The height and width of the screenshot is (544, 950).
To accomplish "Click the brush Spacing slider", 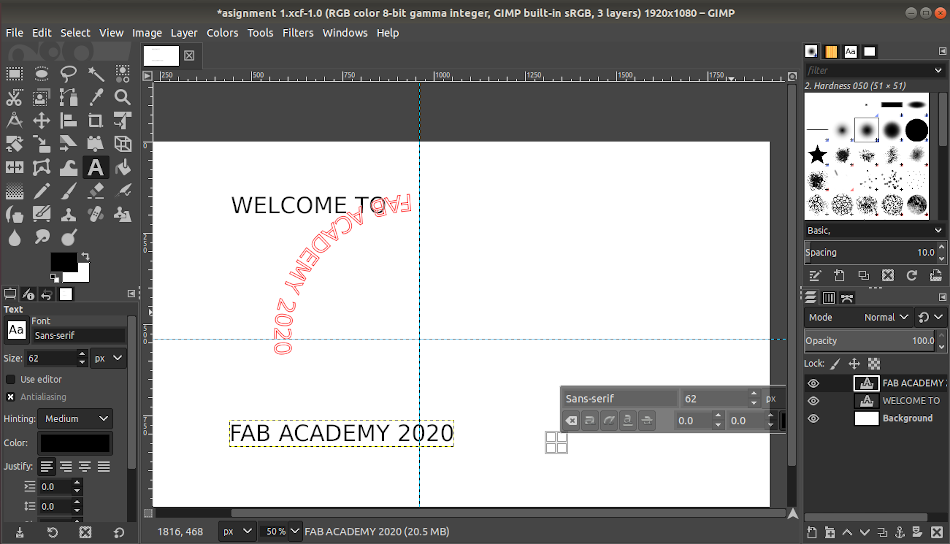I will 870,253.
